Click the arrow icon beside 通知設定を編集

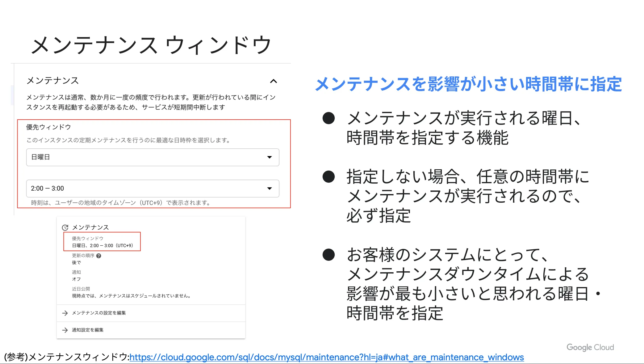[x=65, y=330]
